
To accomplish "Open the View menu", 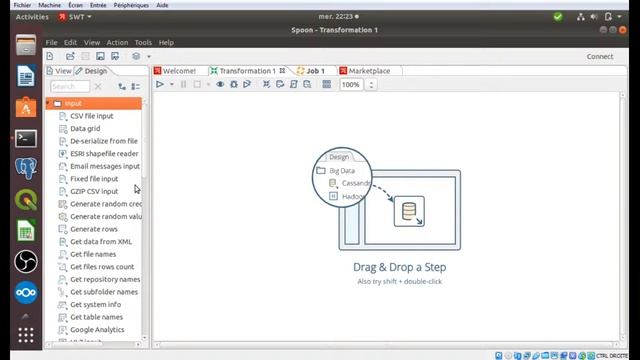I will pos(92,42).
